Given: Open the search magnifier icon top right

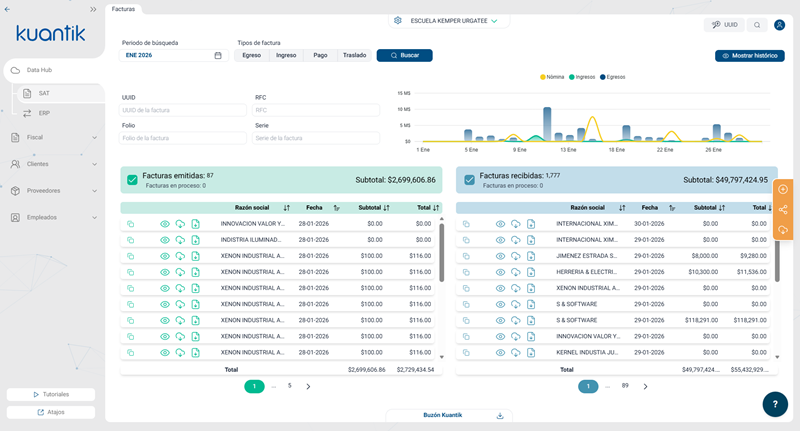Looking at the screenshot, I should coord(757,24).
